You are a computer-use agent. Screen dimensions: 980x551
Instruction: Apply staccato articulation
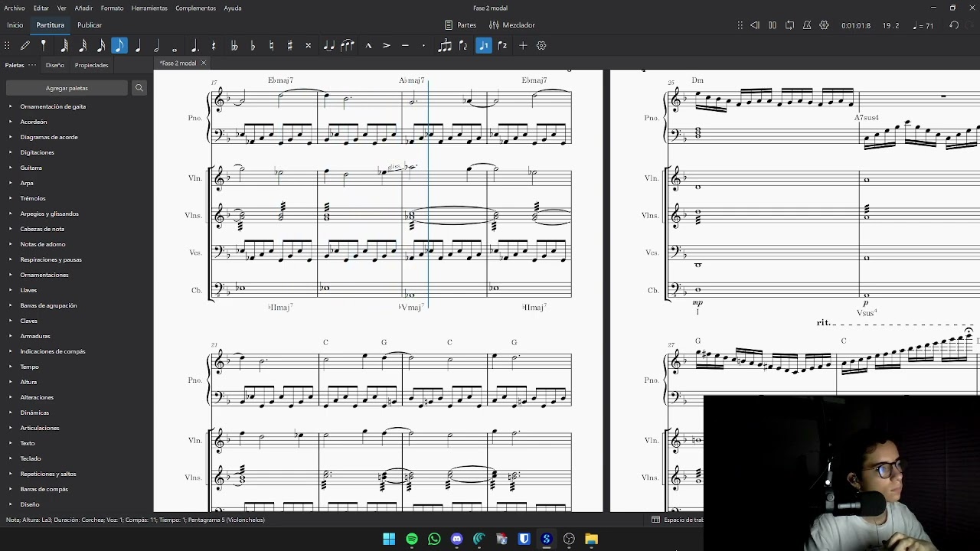point(423,46)
